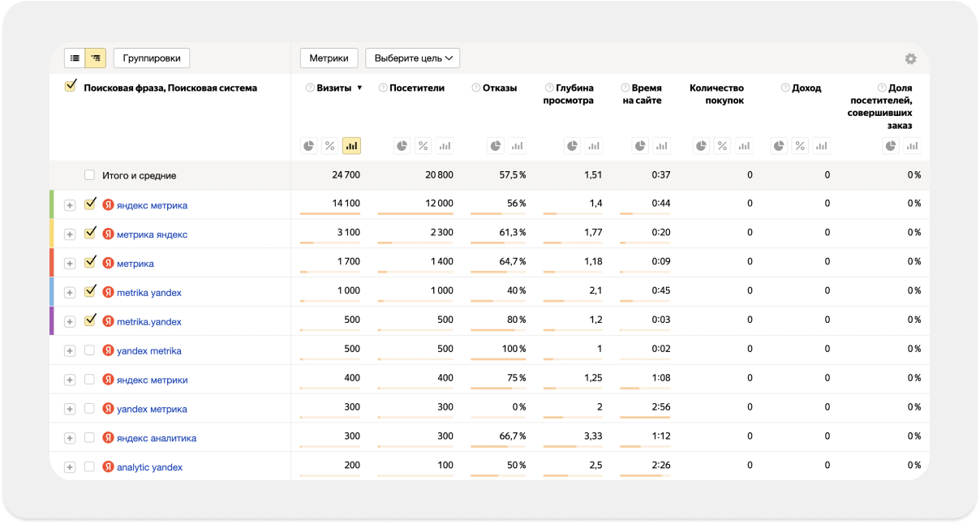Show bar chart for Доход column

pyautogui.click(x=821, y=146)
